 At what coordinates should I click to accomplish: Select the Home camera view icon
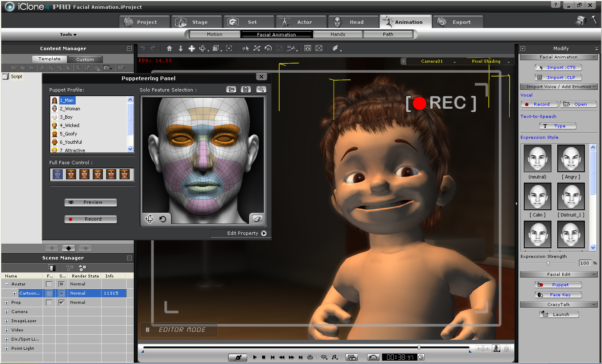tap(169, 48)
